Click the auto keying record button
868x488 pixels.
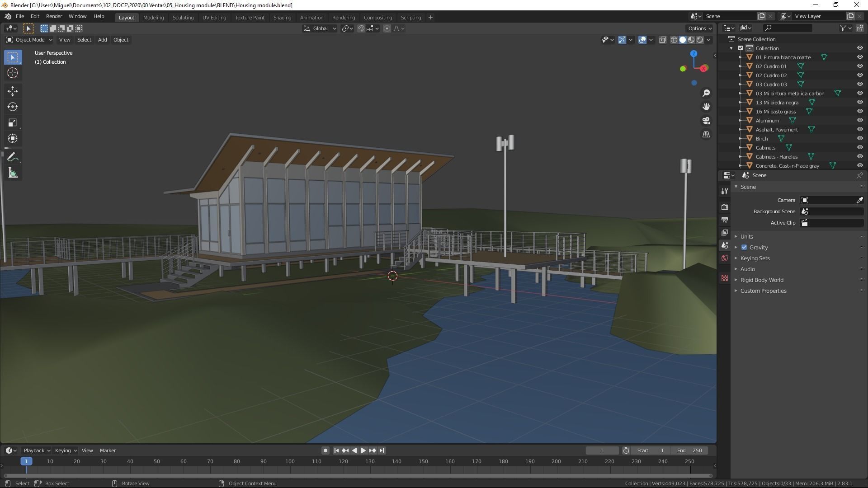pos(325,450)
